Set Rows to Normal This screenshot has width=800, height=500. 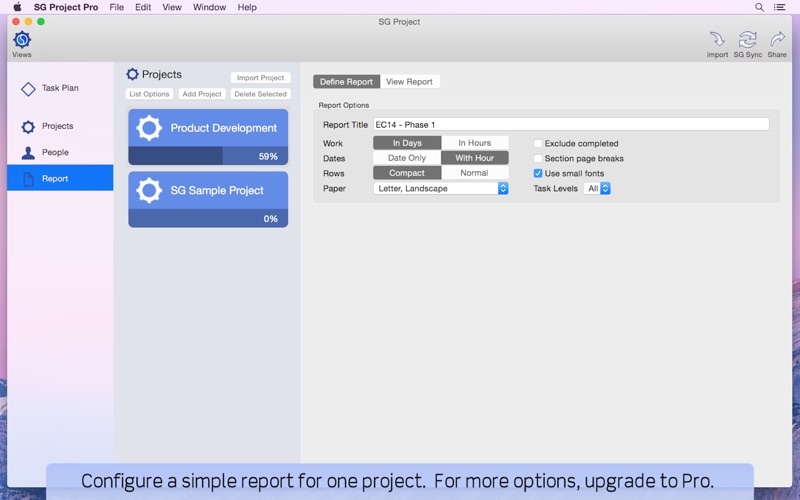474,173
